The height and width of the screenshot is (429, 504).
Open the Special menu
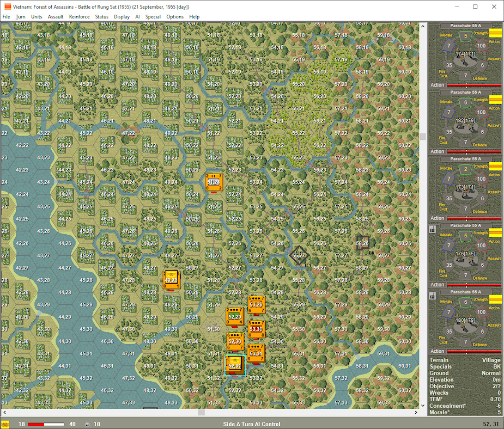pos(153,17)
